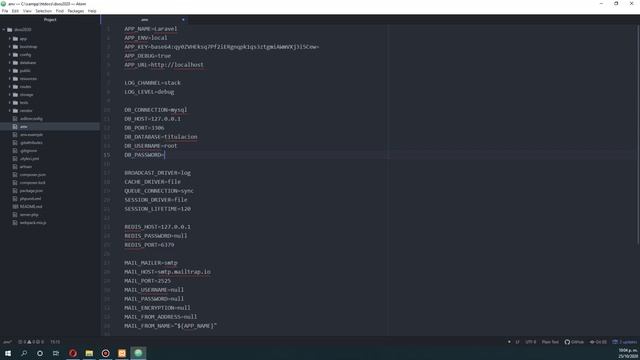Open the Help menu
Screen dimensions: 640x360
coord(92,11)
